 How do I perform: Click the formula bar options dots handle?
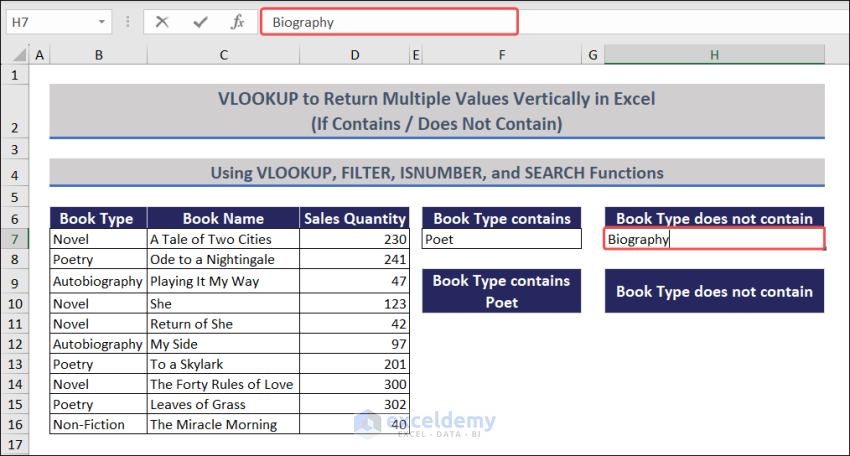point(128,22)
